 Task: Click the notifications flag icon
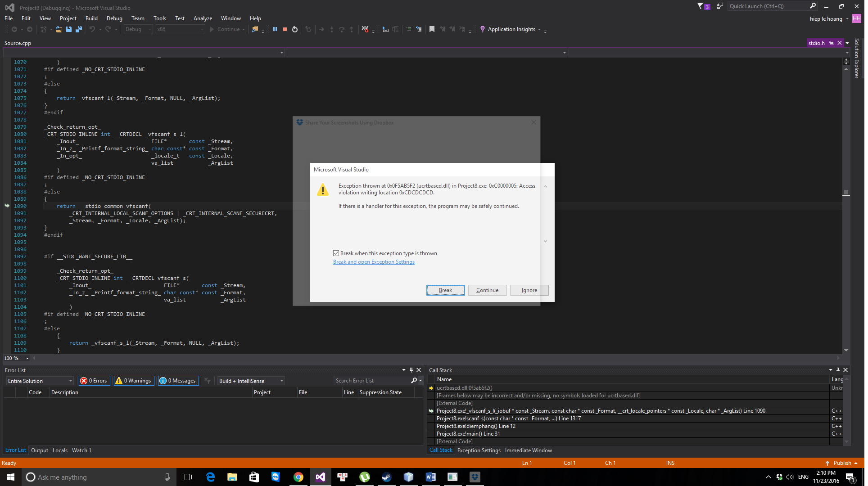click(x=701, y=6)
